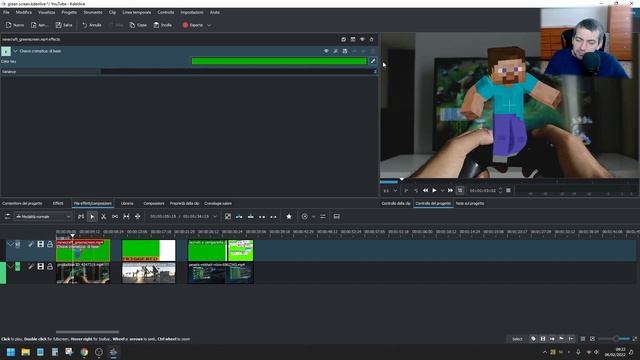Toggle lock on upper video track
Image resolution: width=640 pixels, height=360 pixels.
(50, 244)
